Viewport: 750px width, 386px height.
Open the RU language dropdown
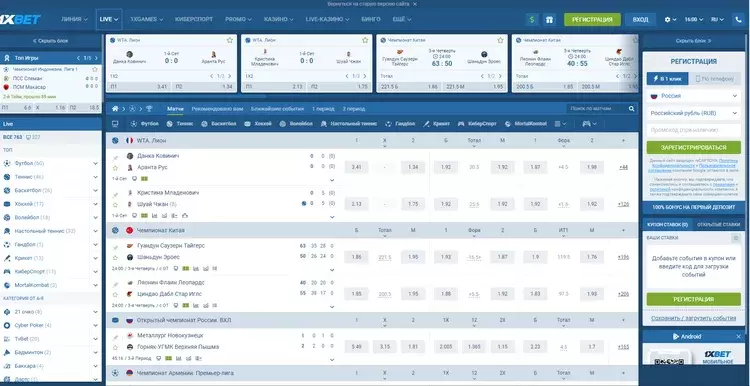tap(717, 20)
